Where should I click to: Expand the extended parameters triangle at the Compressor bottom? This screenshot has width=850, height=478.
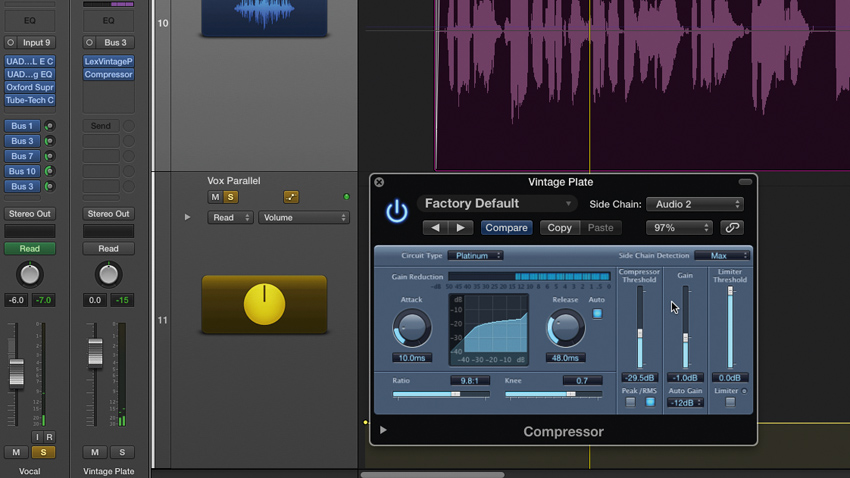383,430
